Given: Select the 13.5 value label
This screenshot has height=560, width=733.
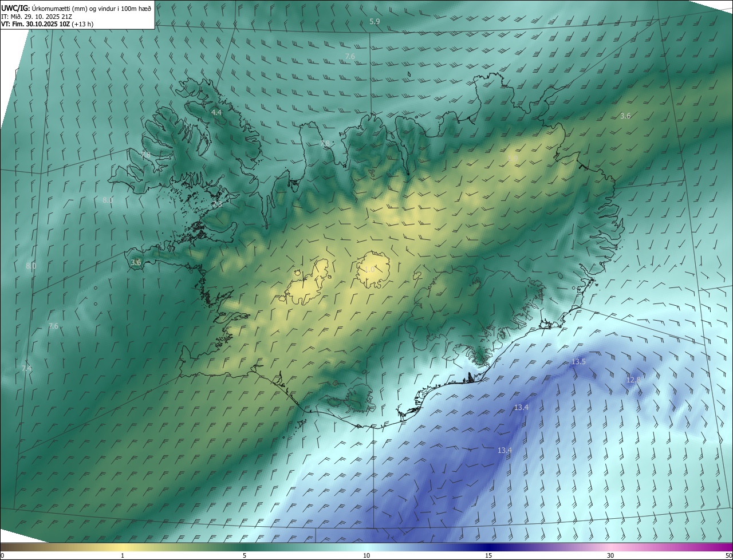Looking at the screenshot, I should [579, 362].
